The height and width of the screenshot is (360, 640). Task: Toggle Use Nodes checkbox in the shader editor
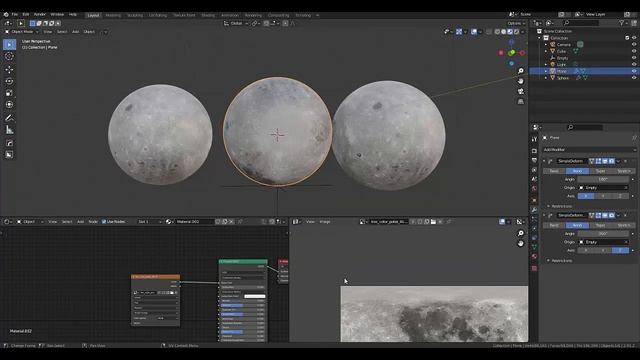104,222
